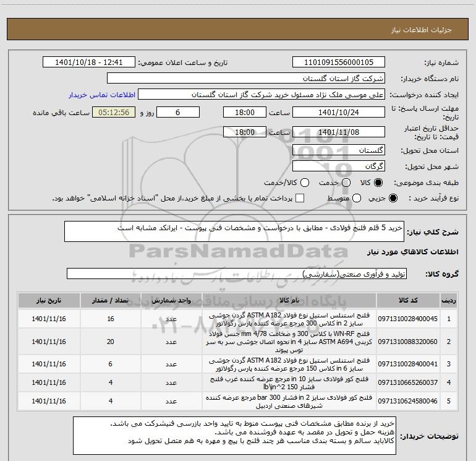
Task: Click delivery province field گلستان
Action: click(339, 150)
